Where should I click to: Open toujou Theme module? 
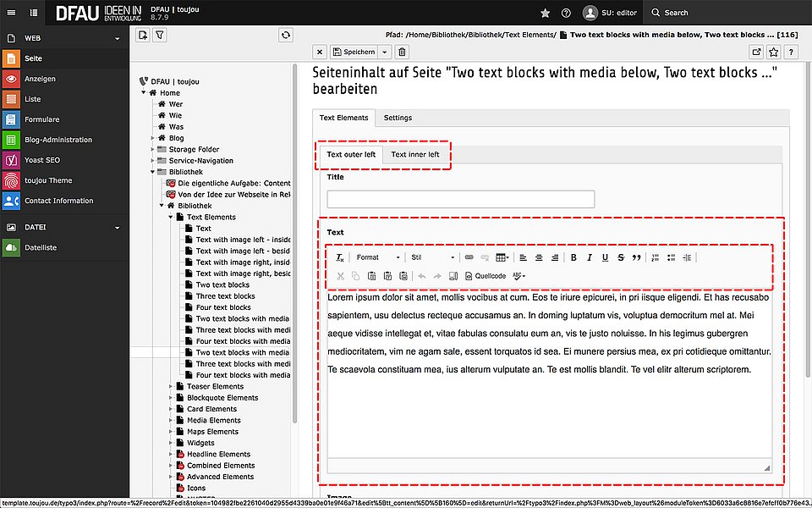64,180
